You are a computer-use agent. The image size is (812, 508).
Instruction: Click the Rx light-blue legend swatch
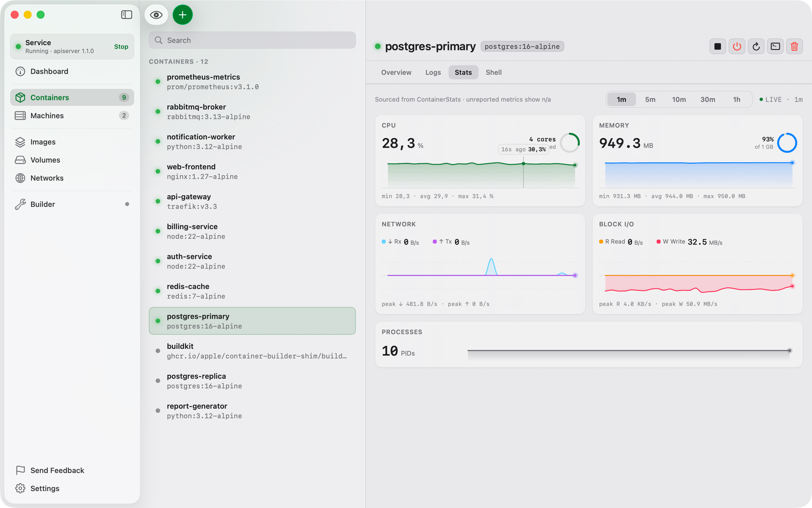[x=383, y=242]
